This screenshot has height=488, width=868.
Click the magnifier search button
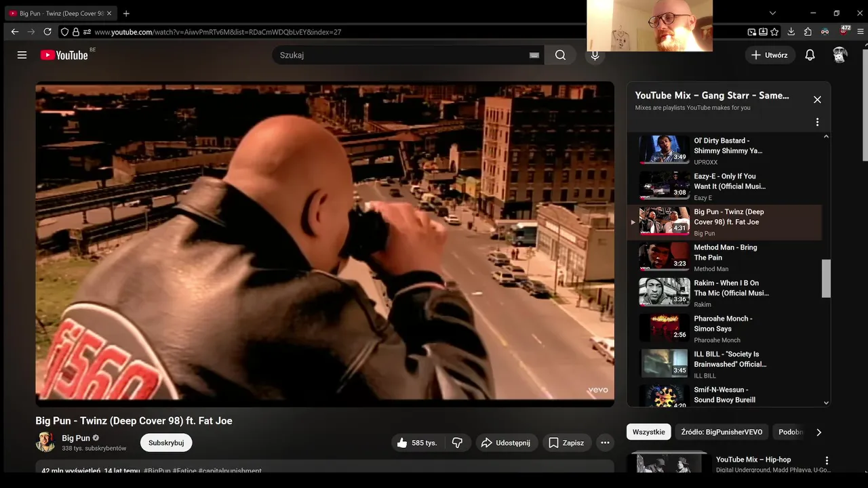pos(560,55)
